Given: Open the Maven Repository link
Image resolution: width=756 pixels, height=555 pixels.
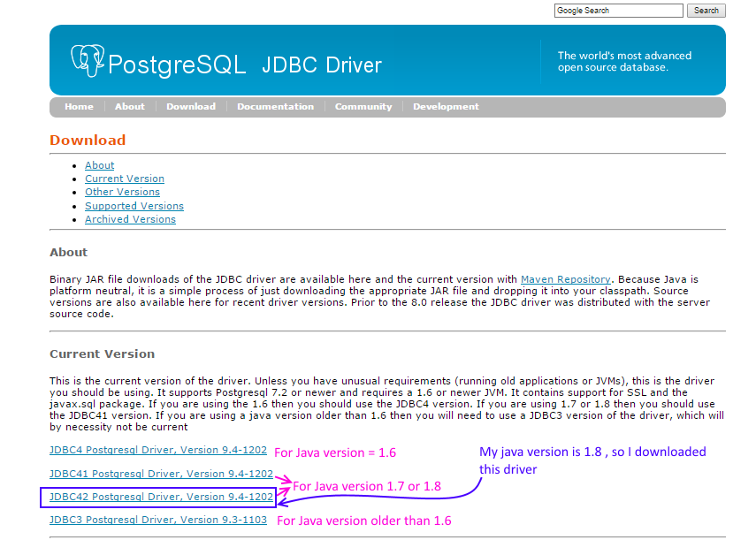Looking at the screenshot, I should (566, 279).
